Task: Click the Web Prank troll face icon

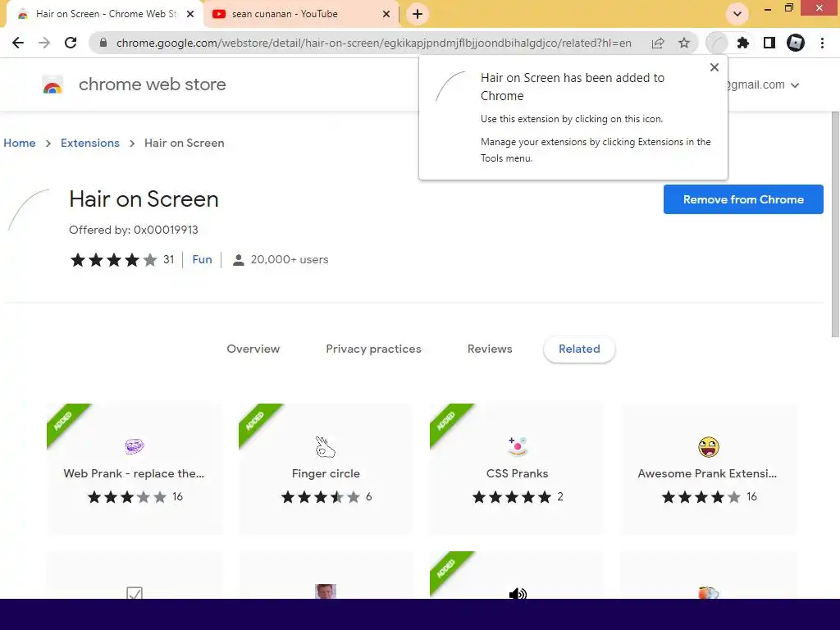Action: pos(135,446)
